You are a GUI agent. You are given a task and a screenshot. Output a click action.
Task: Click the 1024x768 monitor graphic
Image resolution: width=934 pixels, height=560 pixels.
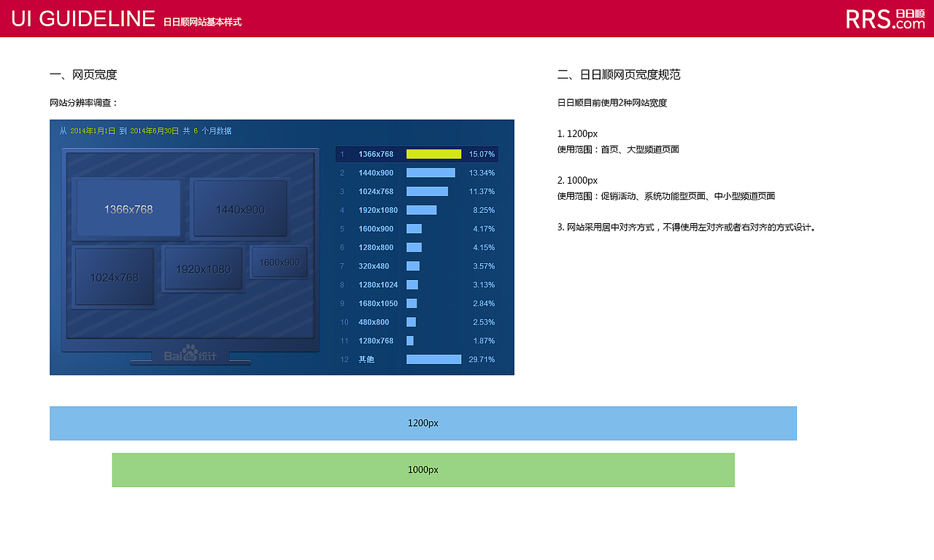click(x=114, y=277)
